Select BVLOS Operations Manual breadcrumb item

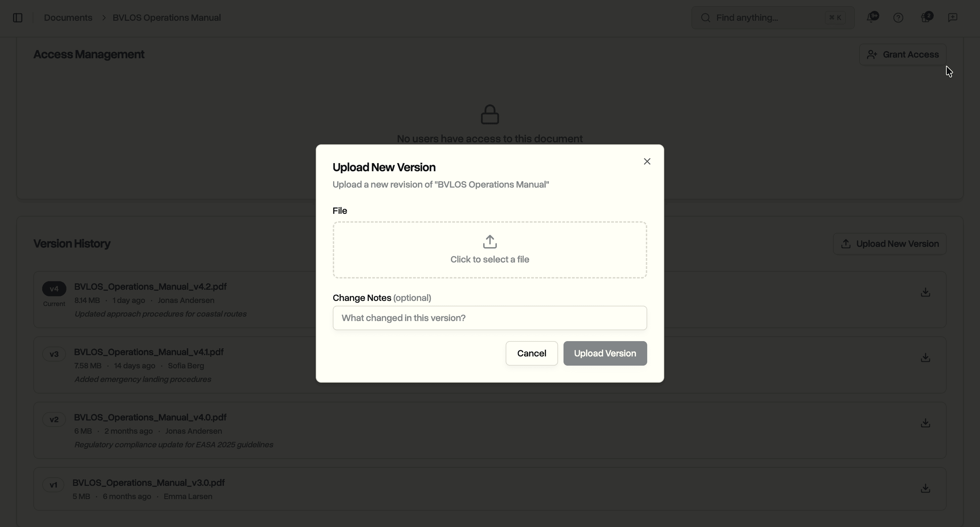click(x=167, y=17)
